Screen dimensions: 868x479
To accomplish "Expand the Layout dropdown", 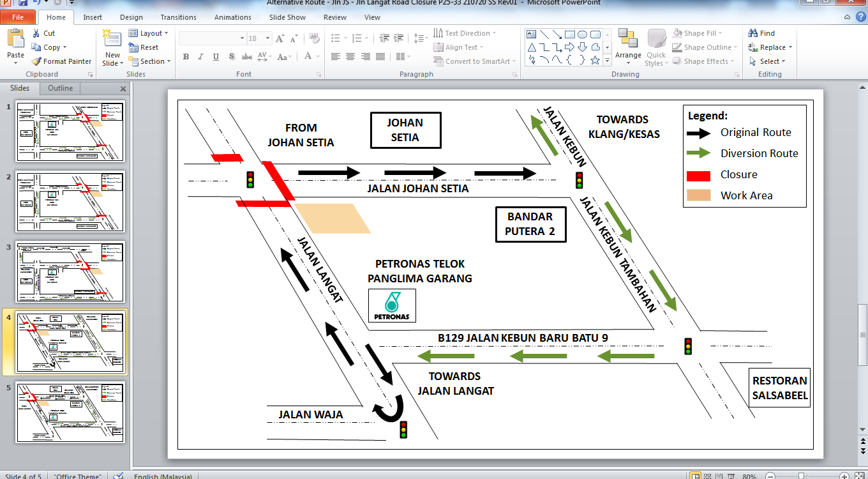I will point(149,33).
